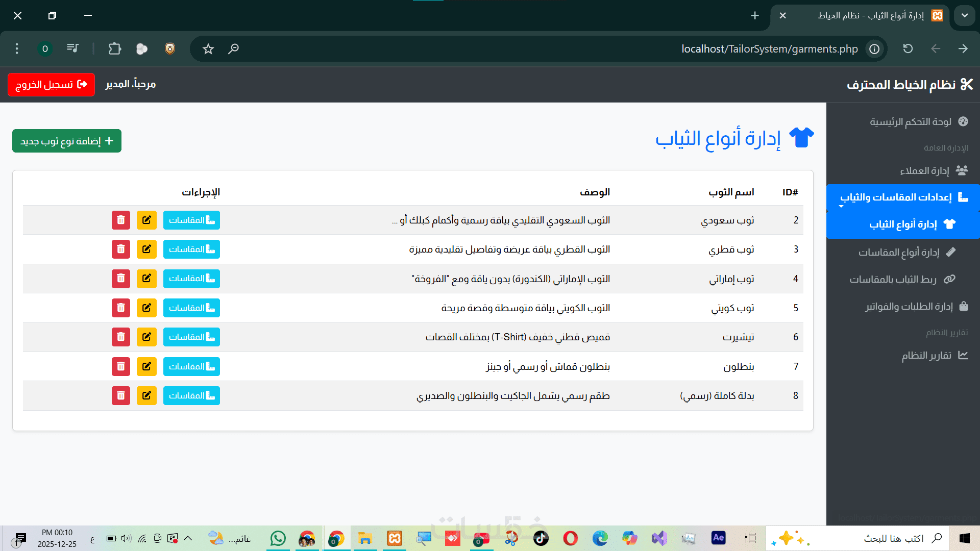Click the تسجيل الخروج logout button
The width and height of the screenshot is (980, 551).
click(51, 84)
